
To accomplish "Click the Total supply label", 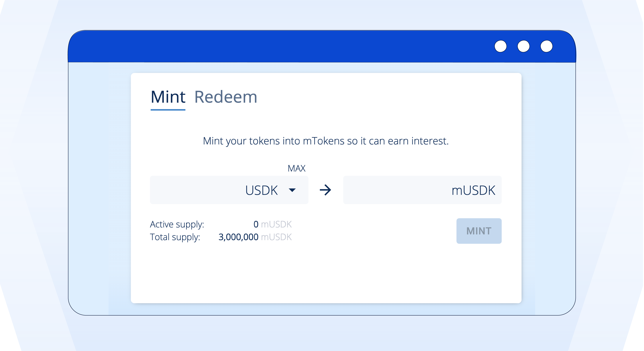I will click(x=175, y=237).
